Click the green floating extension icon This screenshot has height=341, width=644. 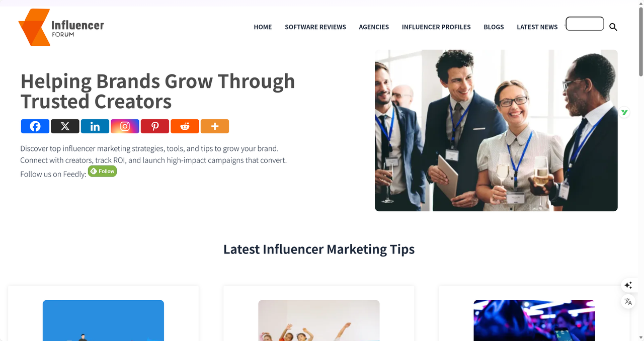(624, 112)
